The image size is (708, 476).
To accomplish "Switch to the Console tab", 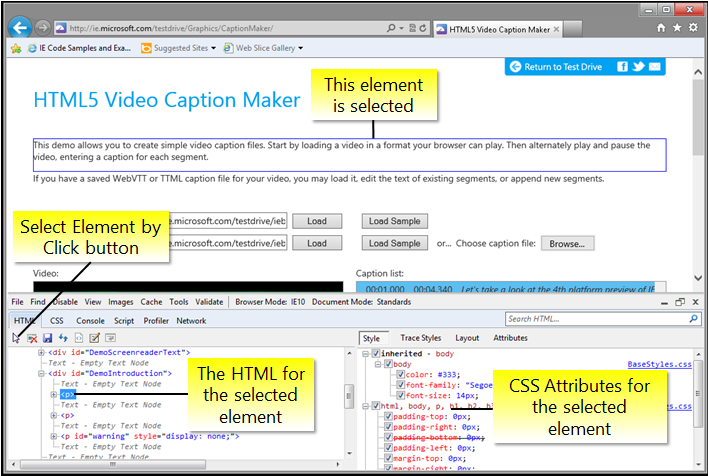I will point(90,321).
